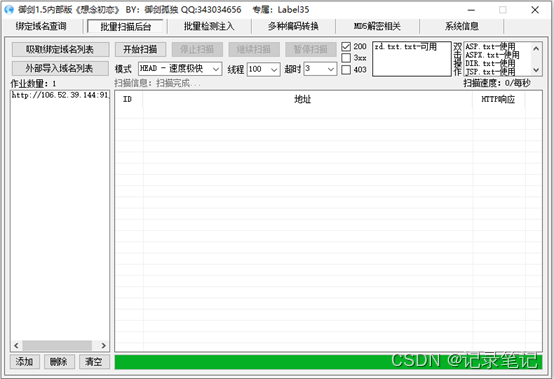Click the 清空 clear button
554x379 pixels.
pyautogui.click(x=94, y=362)
